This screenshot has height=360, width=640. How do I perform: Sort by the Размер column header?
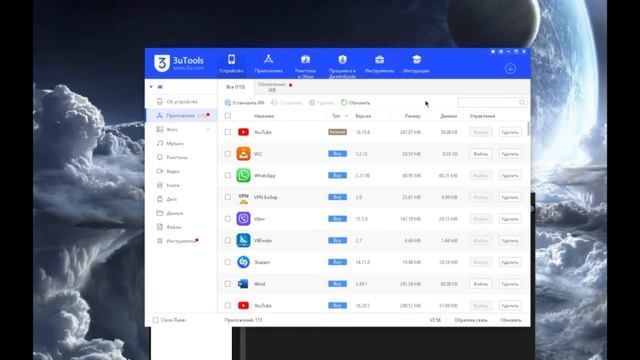point(412,116)
